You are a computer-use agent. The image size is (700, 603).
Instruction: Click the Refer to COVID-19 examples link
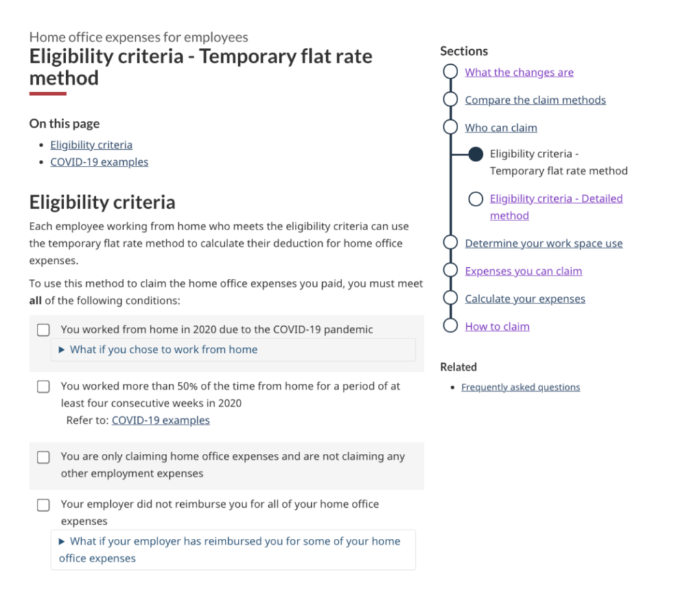(x=161, y=420)
